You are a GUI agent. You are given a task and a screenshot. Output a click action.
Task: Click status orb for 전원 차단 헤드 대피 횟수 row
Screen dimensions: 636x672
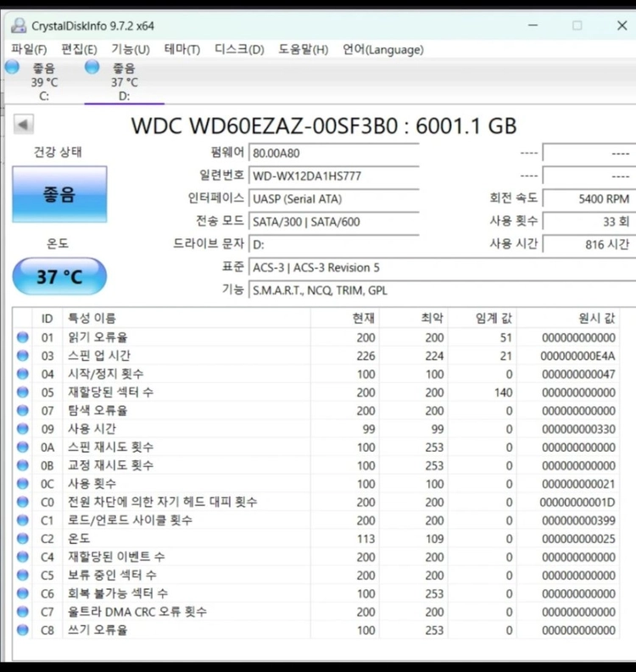23,502
